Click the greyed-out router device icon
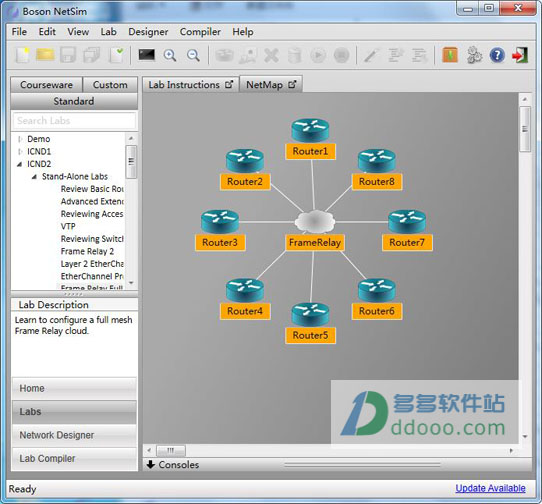Image resolution: width=542 pixels, height=504 pixels. [224, 55]
